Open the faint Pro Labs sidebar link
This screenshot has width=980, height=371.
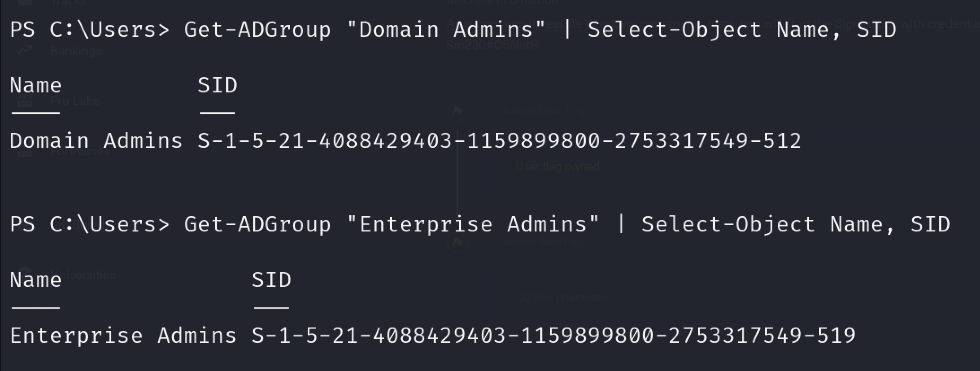pos(75,101)
